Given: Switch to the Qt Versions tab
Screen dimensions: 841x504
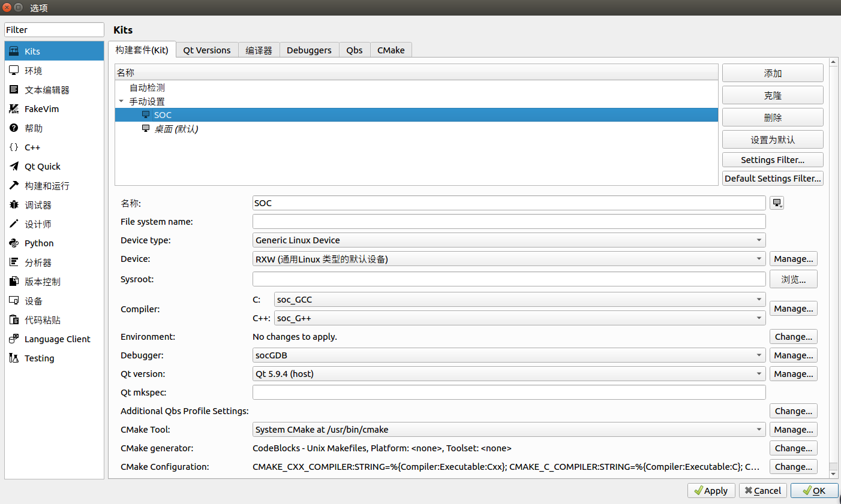Looking at the screenshot, I should (207, 50).
